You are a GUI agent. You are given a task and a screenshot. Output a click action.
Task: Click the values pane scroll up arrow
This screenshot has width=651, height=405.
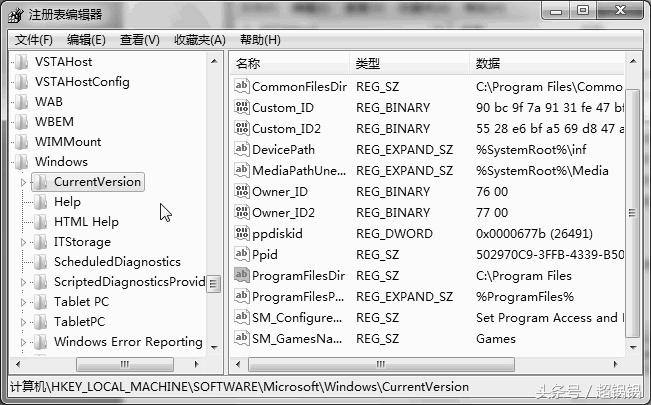633,61
